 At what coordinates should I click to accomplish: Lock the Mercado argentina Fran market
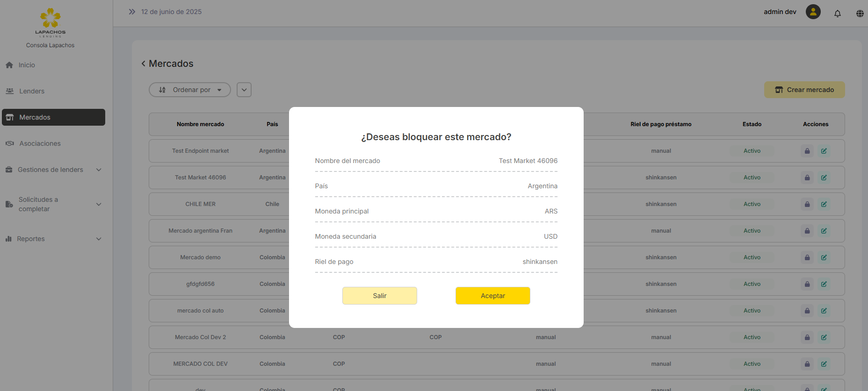pyautogui.click(x=807, y=231)
